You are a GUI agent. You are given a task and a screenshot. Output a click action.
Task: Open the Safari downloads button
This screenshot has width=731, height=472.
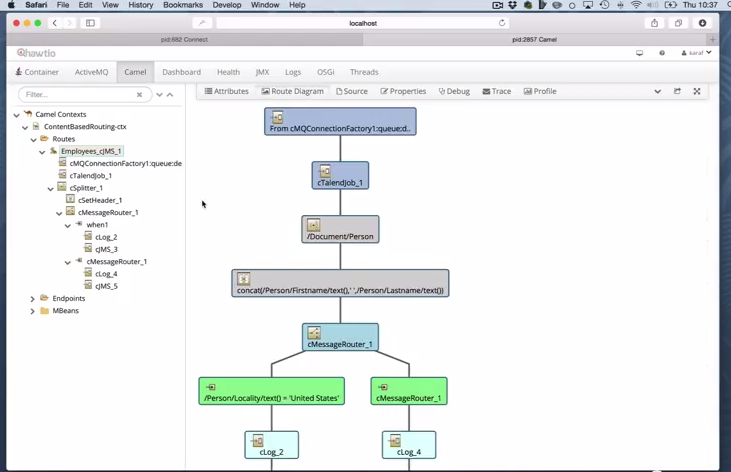[x=703, y=23]
